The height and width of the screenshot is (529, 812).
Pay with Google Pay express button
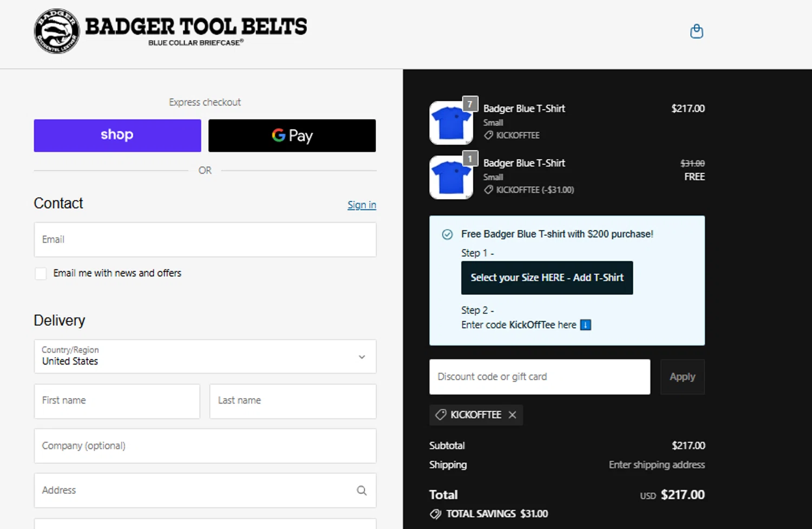[292, 135]
